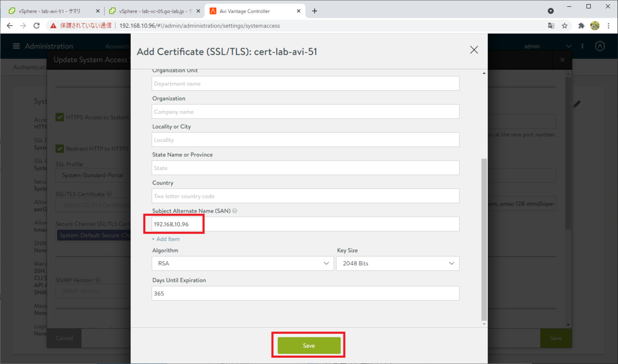The height and width of the screenshot is (364, 618).
Task: Click the green Save button in certificate dialog
Action: 309,345
